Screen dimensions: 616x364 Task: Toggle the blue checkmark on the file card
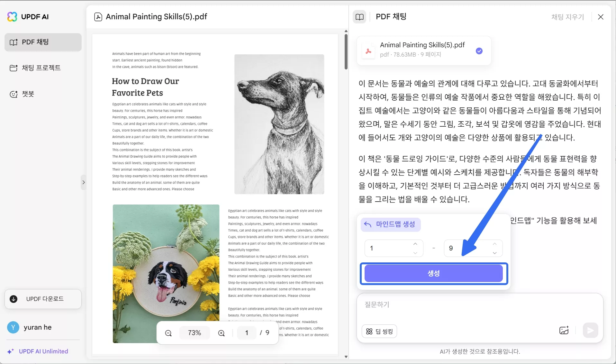point(479,51)
